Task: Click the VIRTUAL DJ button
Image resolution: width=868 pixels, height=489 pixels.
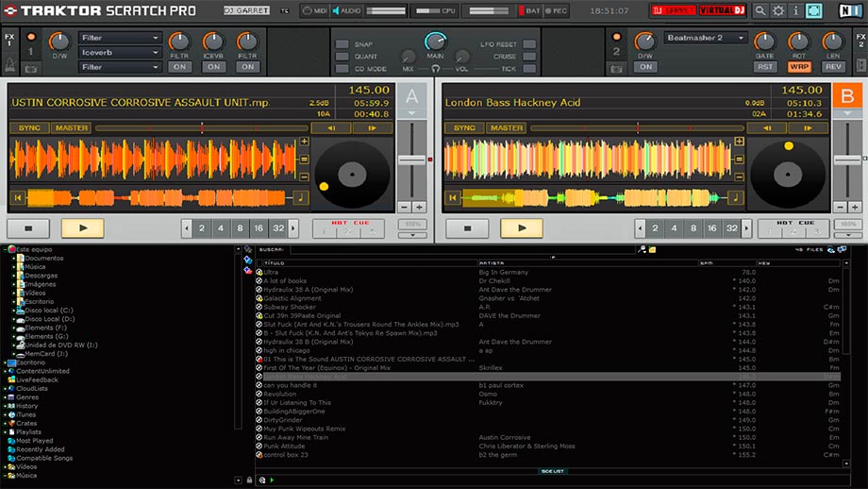Action: click(x=722, y=10)
